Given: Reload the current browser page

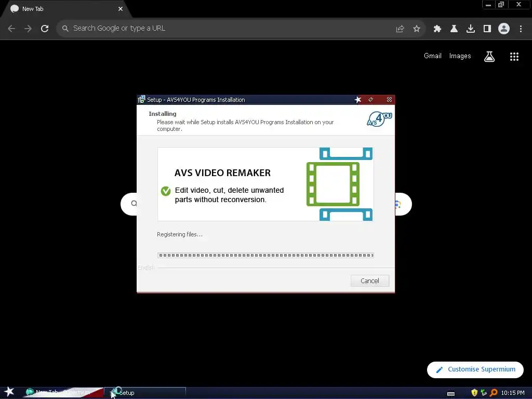Looking at the screenshot, I should 45,29.
